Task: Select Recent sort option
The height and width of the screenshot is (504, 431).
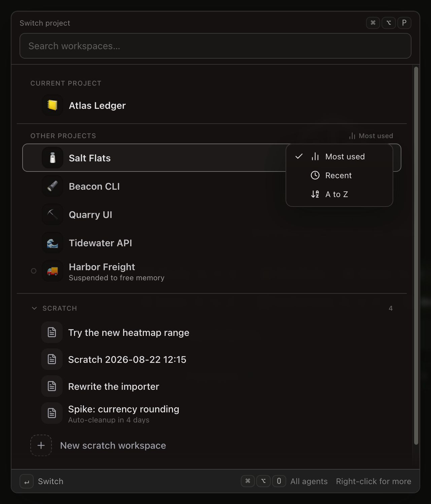Action: [x=339, y=175]
